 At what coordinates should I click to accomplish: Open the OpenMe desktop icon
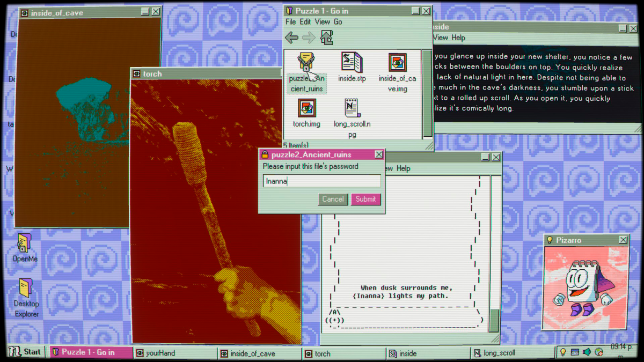(25, 244)
